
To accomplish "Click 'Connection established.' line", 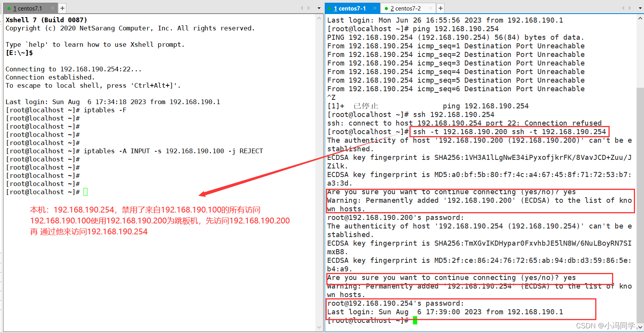I will click(x=50, y=77).
